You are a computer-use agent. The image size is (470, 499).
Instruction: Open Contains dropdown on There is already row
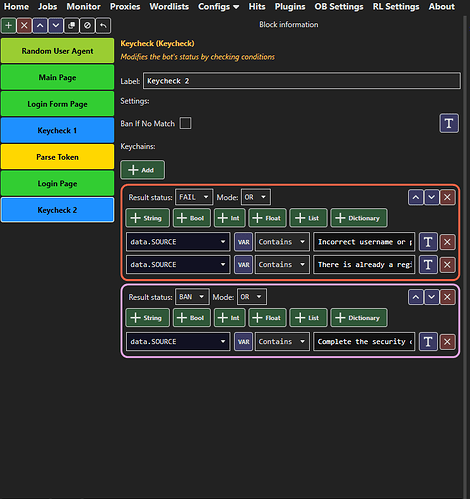[282, 265]
